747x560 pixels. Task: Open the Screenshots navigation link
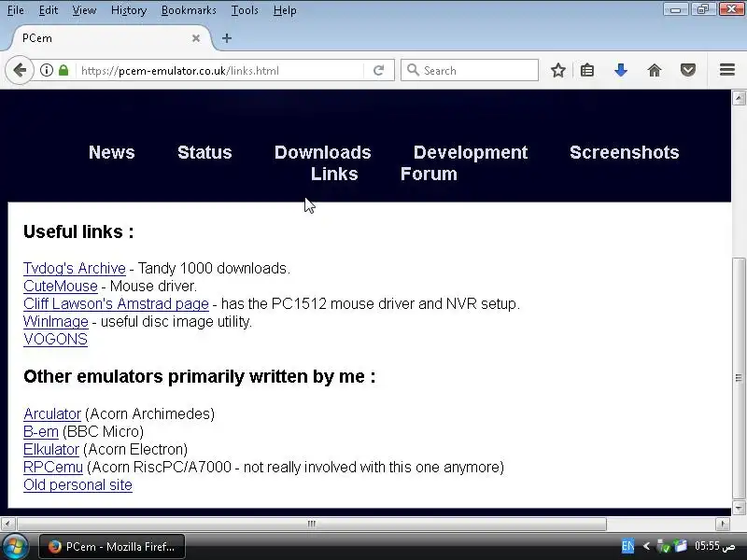pyautogui.click(x=624, y=152)
